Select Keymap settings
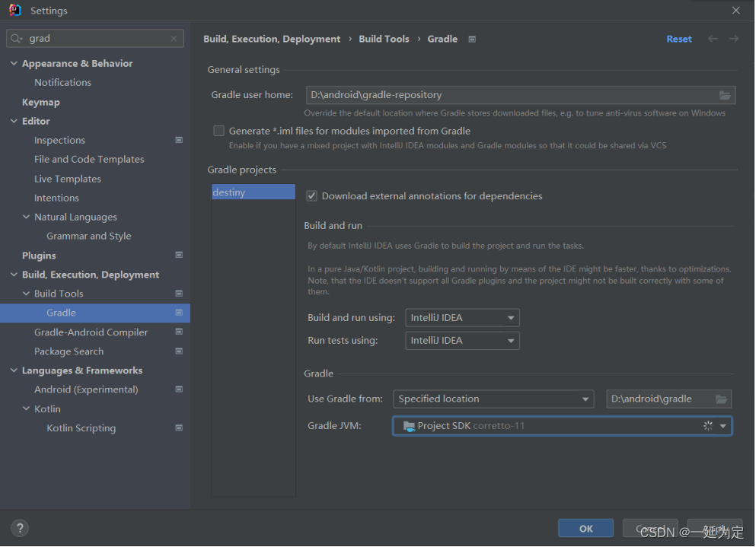 pos(41,102)
